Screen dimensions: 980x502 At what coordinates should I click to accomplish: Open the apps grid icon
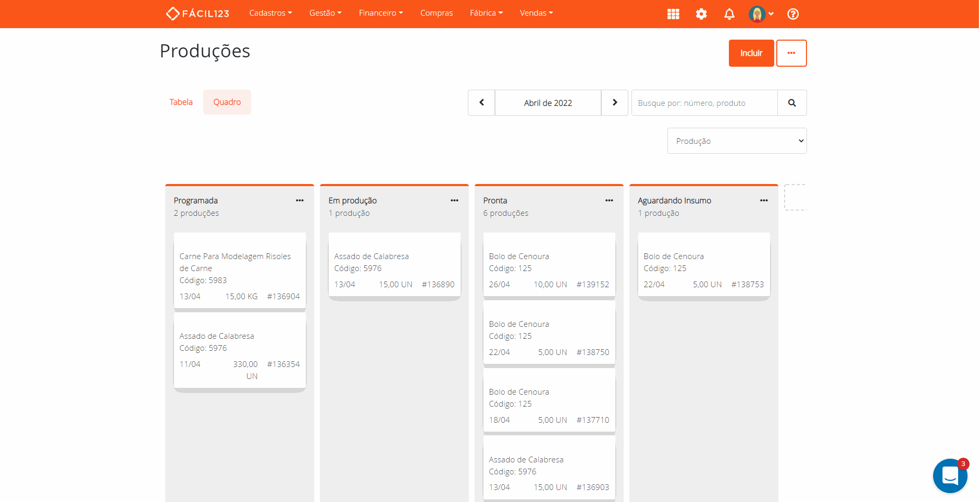(x=673, y=14)
